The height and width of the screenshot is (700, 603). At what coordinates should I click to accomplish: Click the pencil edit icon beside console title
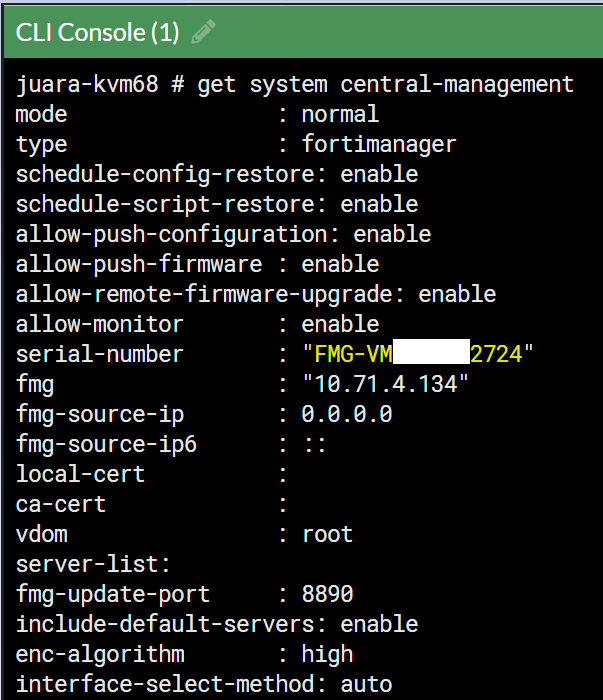pos(203,32)
